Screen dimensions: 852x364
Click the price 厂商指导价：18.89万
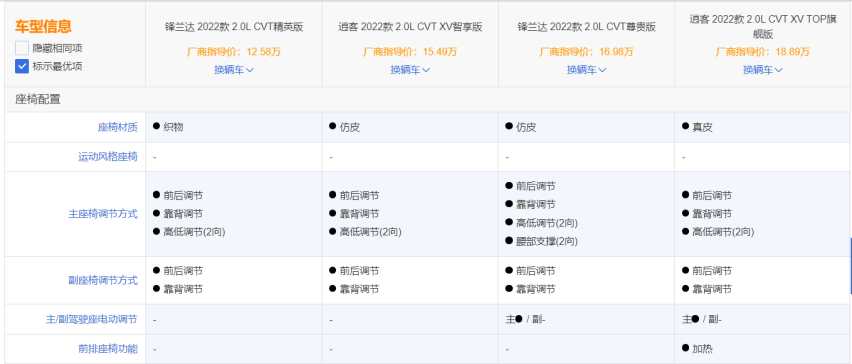[x=763, y=52]
